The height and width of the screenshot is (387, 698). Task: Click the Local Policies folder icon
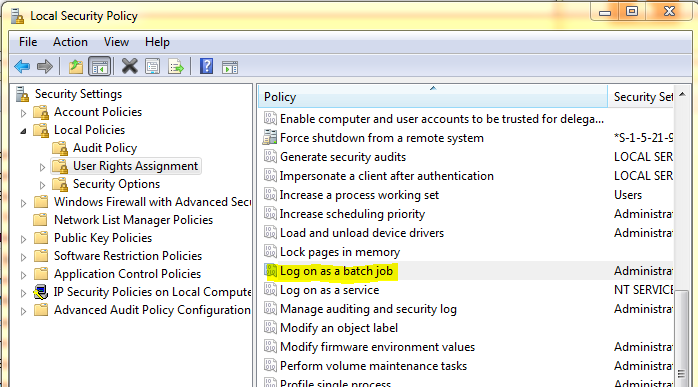41,130
